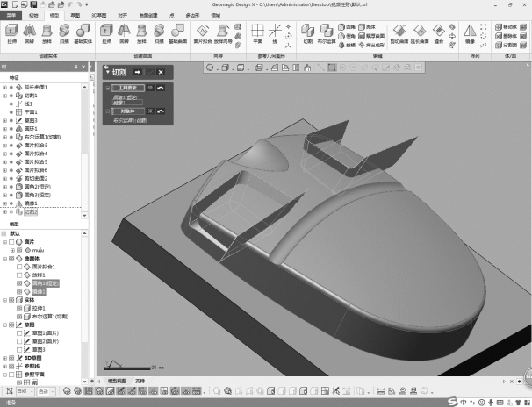Toggle visibility checkbox for 面片拟合1 surface body
This screenshot has height=407, width=532.
(x=19, y=266)
